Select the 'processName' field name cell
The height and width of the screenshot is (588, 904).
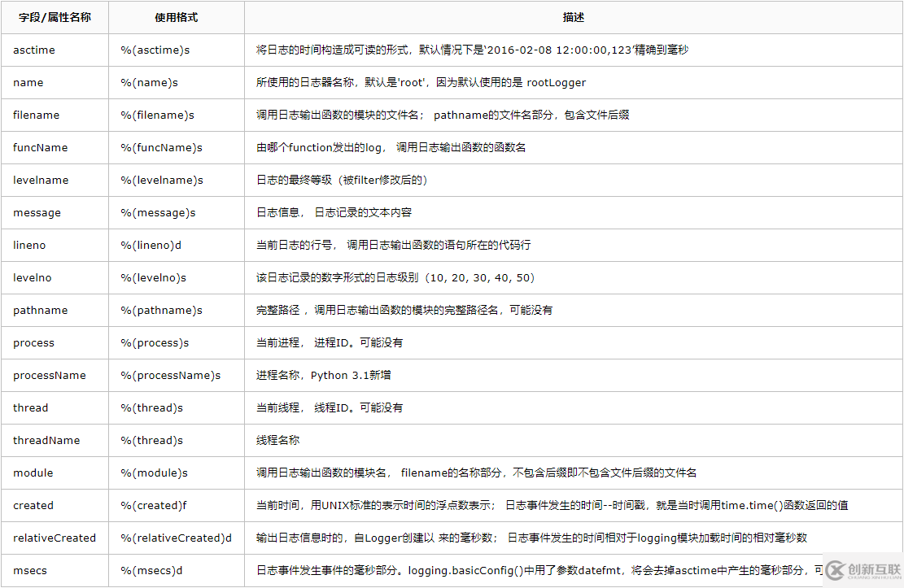(55, 376)
